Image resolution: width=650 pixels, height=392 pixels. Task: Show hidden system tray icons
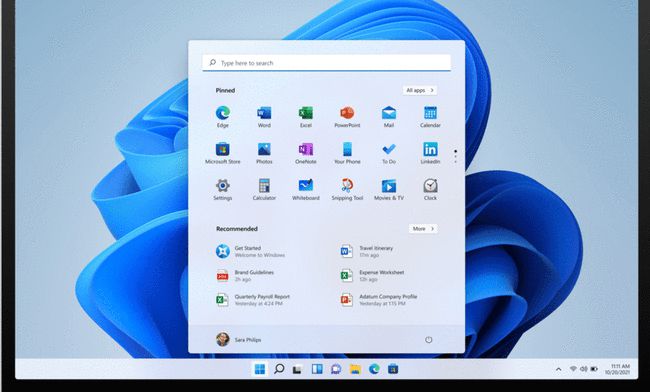[x=558, y=369]
